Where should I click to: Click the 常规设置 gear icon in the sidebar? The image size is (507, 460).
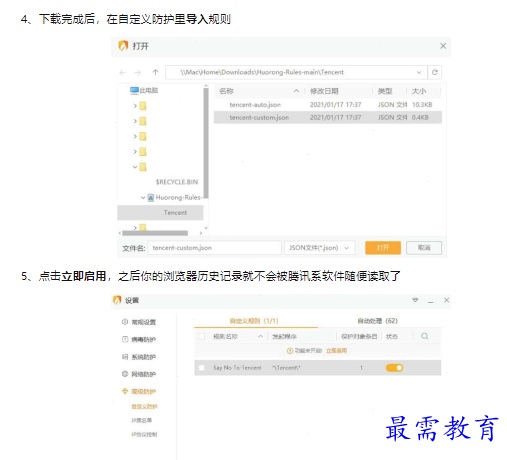point(125,322)
